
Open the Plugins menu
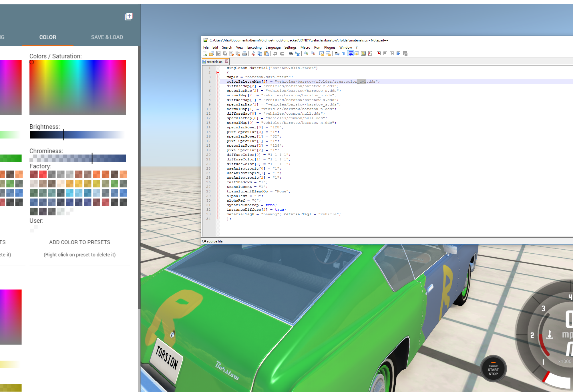[x=330, y=47]
